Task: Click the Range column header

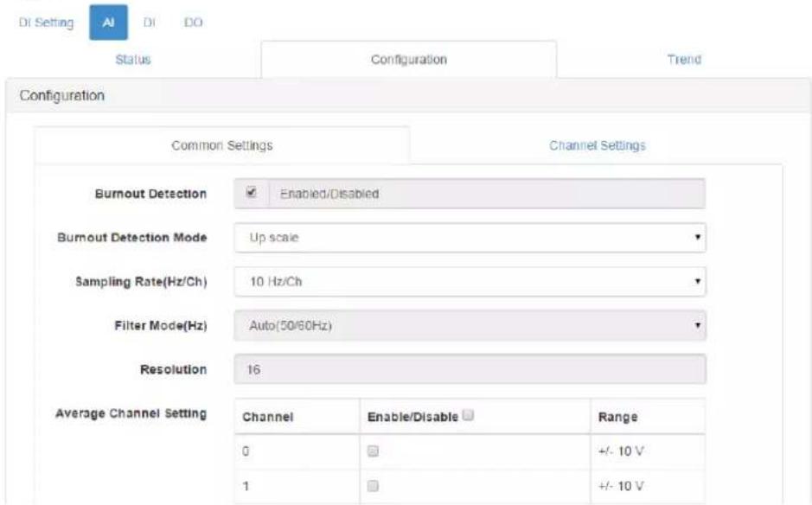Action: point(617,417)
